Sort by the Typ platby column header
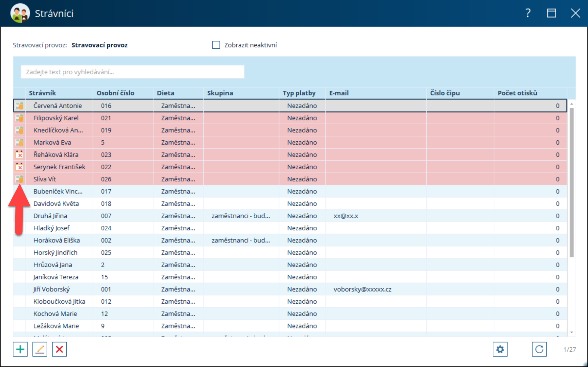 (x=302, y=93)
